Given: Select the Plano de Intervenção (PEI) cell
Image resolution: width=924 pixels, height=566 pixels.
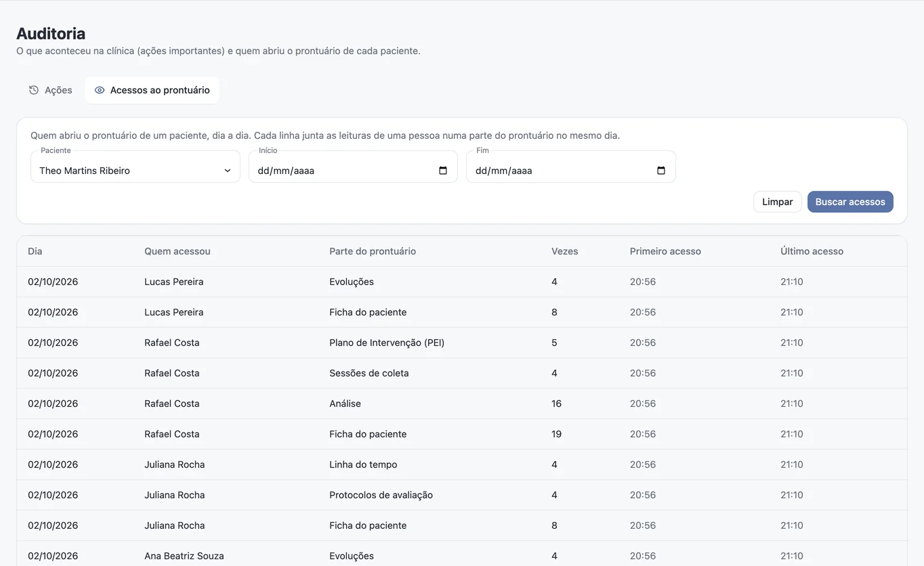Looking at the screenshot, I should tap(387, 343).
